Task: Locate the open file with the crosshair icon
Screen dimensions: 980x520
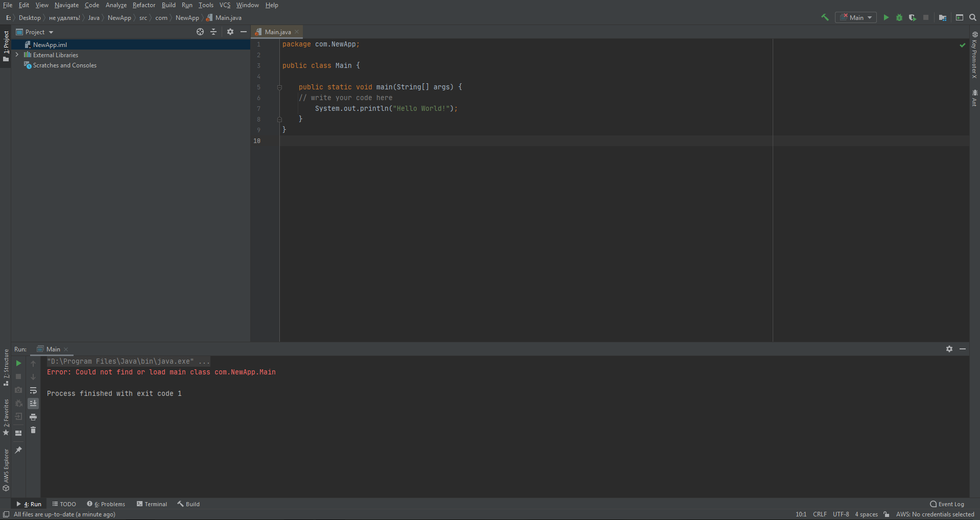Action: coord(200,32)
